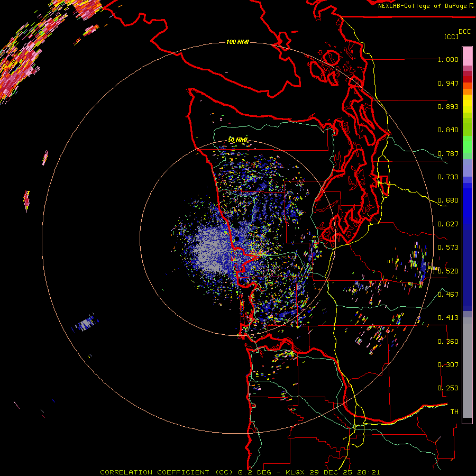Click the DCC product label above the color bar

point(464,32)
